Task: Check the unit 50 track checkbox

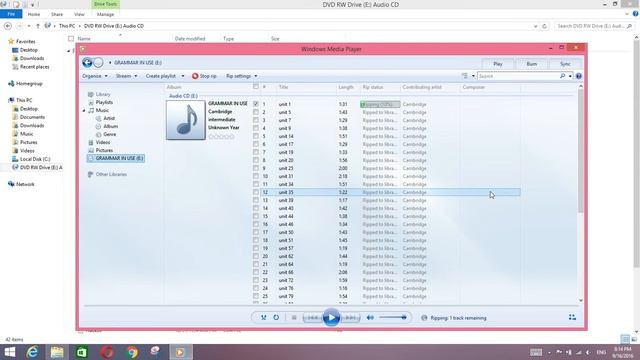Action: point(256,232)
